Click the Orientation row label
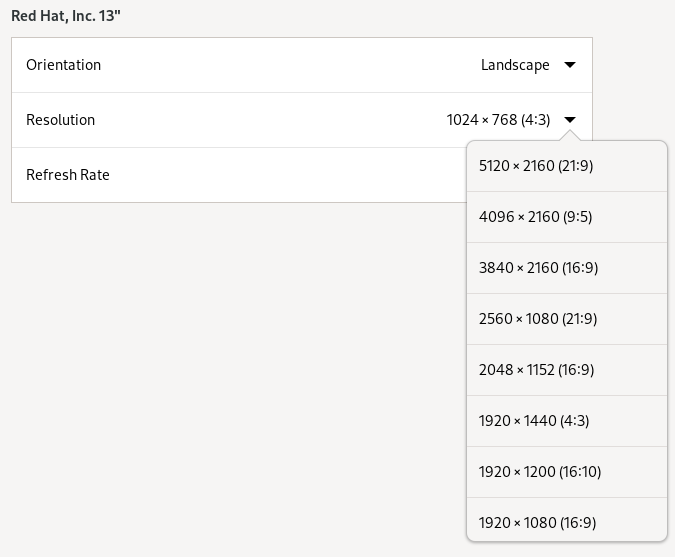Screen dimensions: 675x557 point(63,65)
